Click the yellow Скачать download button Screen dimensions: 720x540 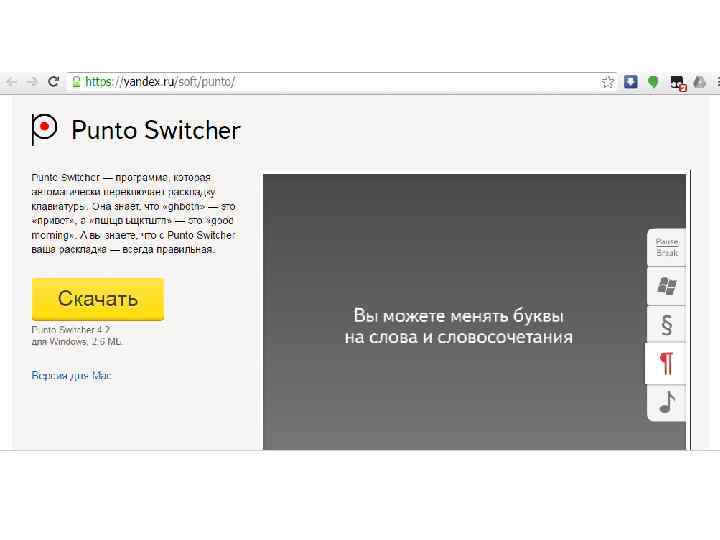click(x=98, y=299)
